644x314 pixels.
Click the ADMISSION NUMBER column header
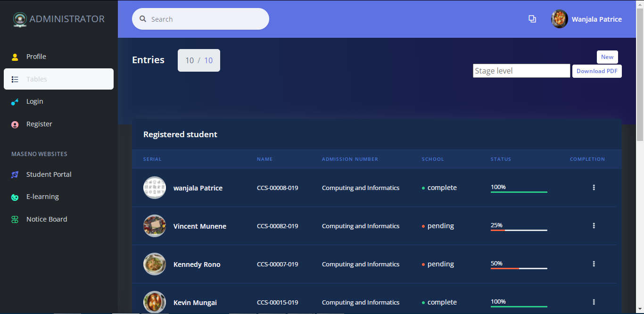pos(350,159)
